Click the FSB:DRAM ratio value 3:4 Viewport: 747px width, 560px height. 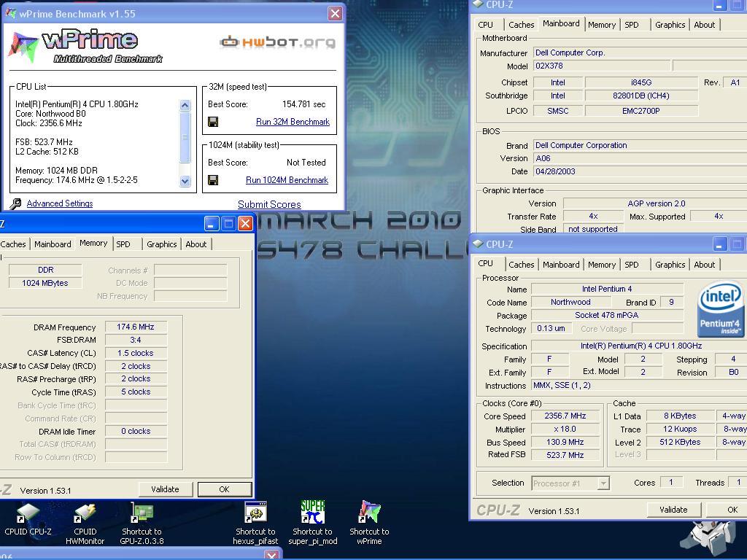point(136,340)
